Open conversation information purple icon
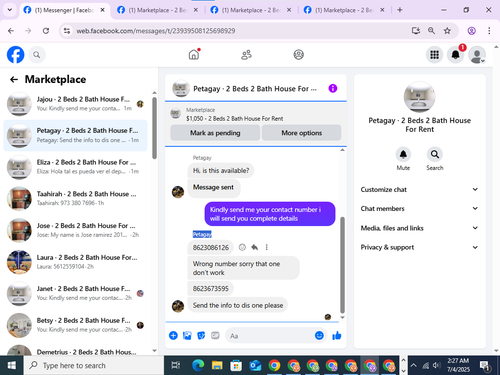500x375 pixels. pyautogui.click(x=333, y=88)
